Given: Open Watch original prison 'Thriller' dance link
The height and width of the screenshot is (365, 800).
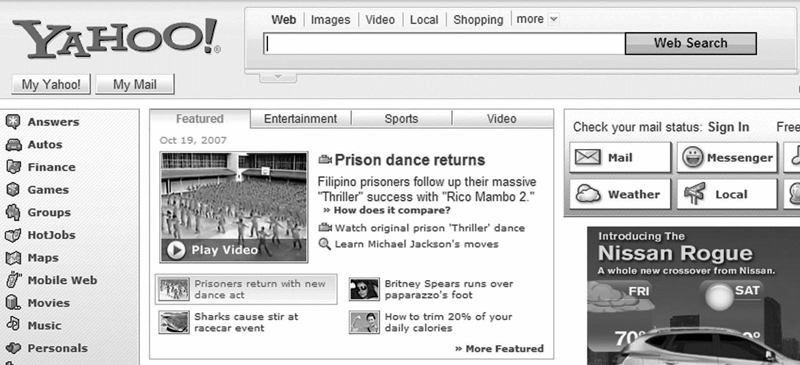Looking at the screenshot, I should (430, 228).
